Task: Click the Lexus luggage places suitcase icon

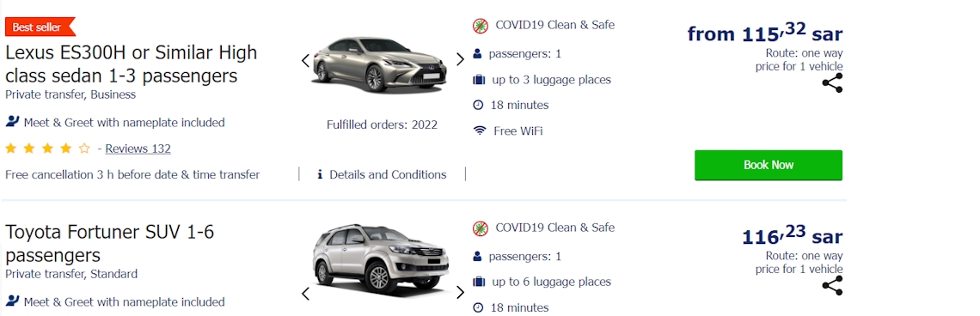Action: point(479,80)
